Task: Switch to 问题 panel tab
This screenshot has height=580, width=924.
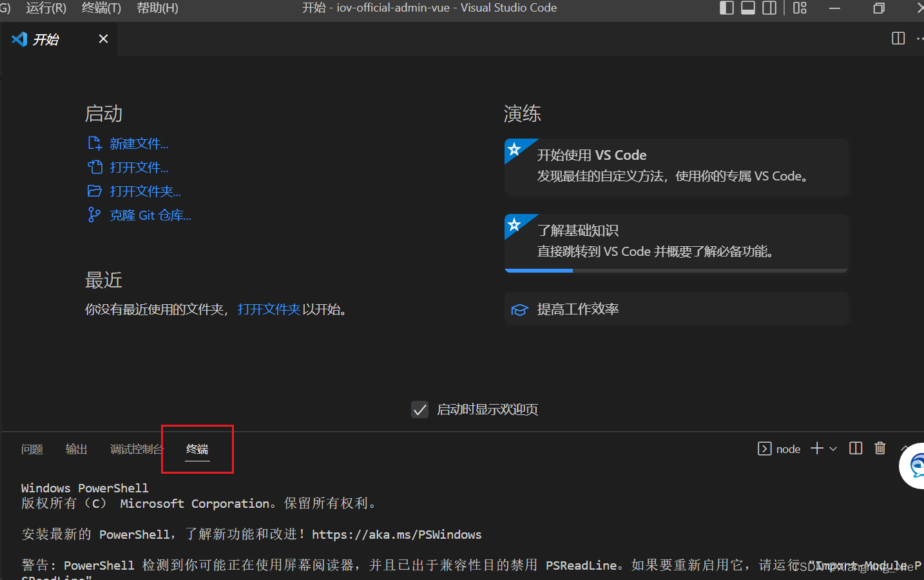Action: click(x=32, y=449)
